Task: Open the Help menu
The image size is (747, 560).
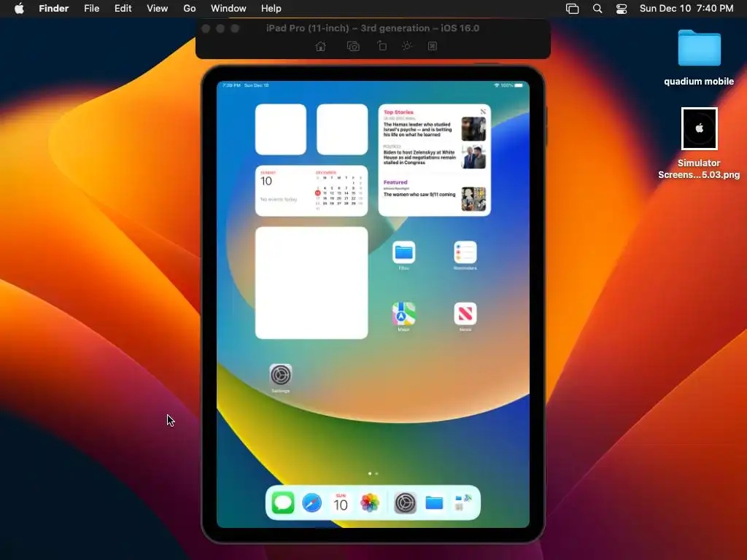Action: (271, 9)
